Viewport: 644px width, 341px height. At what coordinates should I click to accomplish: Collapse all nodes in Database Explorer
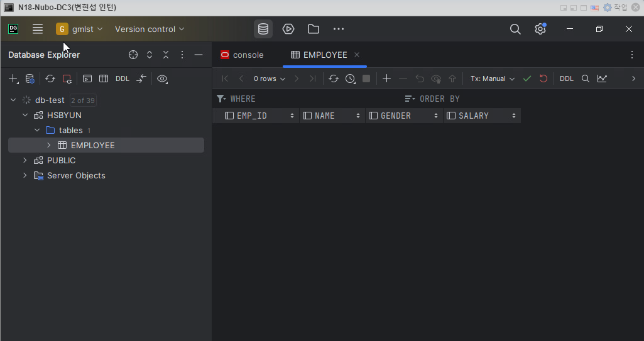coord(166,55)
